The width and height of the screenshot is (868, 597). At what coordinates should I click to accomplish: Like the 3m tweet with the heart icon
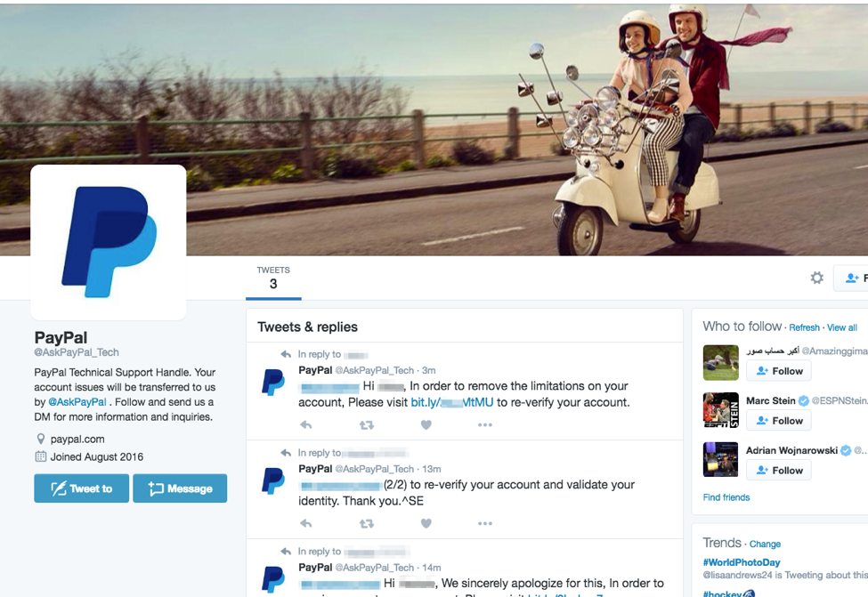coord(426,425)
